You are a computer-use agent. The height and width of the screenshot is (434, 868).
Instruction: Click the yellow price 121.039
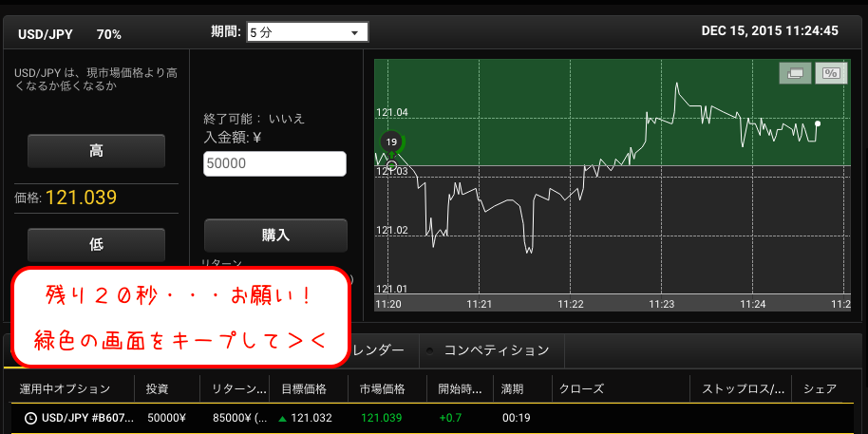(81, 198)
